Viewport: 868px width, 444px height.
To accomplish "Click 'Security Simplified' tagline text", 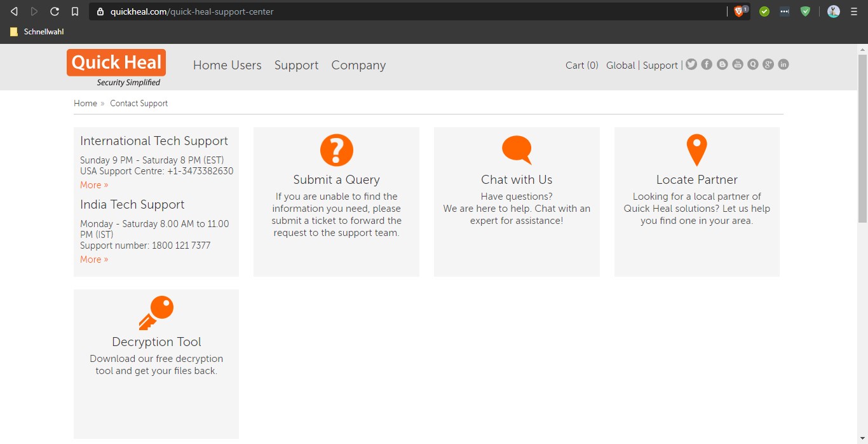I will pos(128,83).
